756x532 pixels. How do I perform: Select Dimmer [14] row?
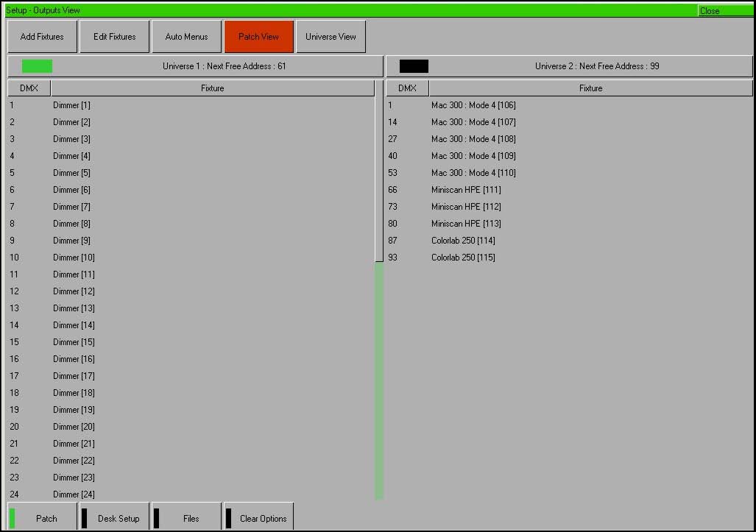point(191,324)
